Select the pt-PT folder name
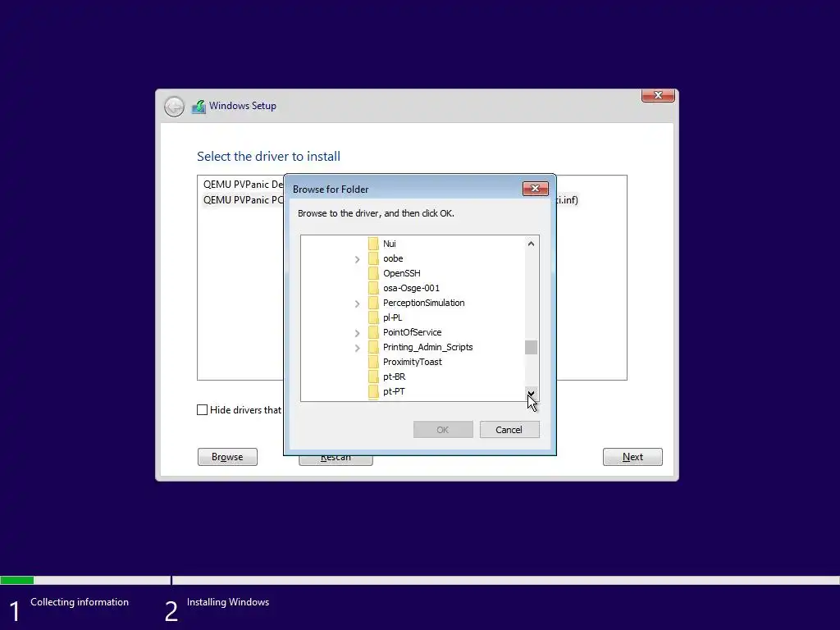This screenshot has height=630, width=840. (395, 391)
